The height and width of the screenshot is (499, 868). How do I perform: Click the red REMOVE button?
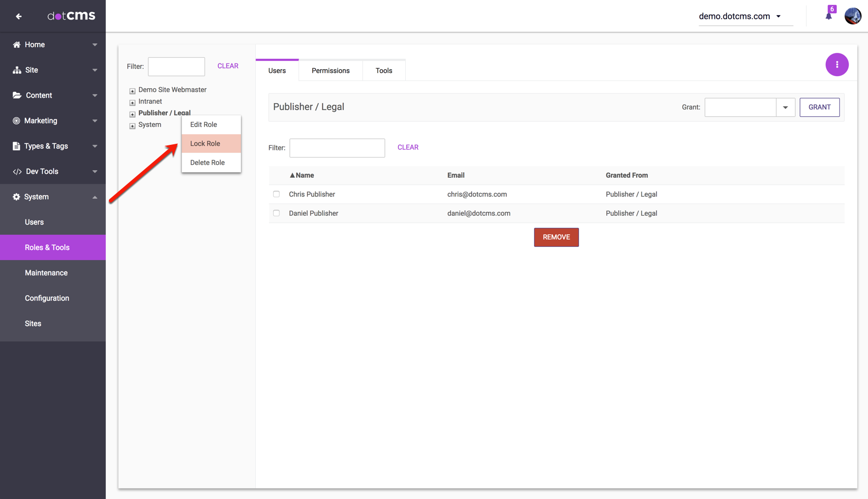coord(556,237)
